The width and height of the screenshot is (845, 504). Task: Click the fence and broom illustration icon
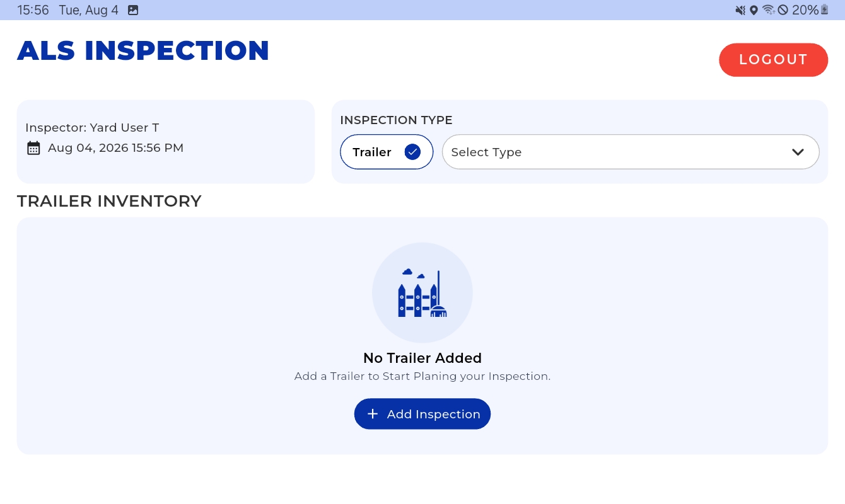pos(422,293)
